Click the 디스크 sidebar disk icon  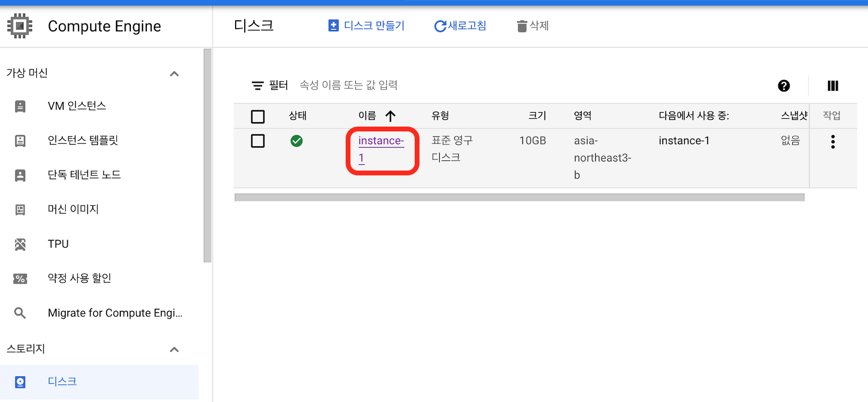click(x=20, y=382)
